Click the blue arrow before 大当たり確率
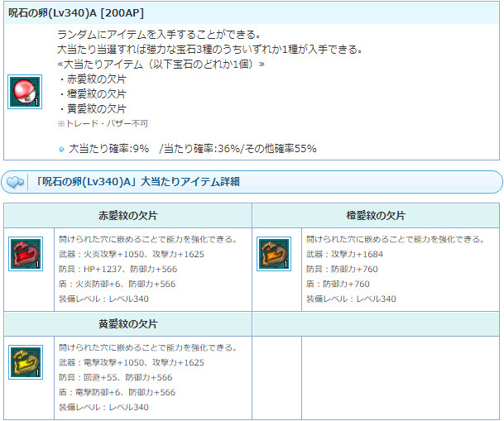504x421 pixels. (62, 149)
